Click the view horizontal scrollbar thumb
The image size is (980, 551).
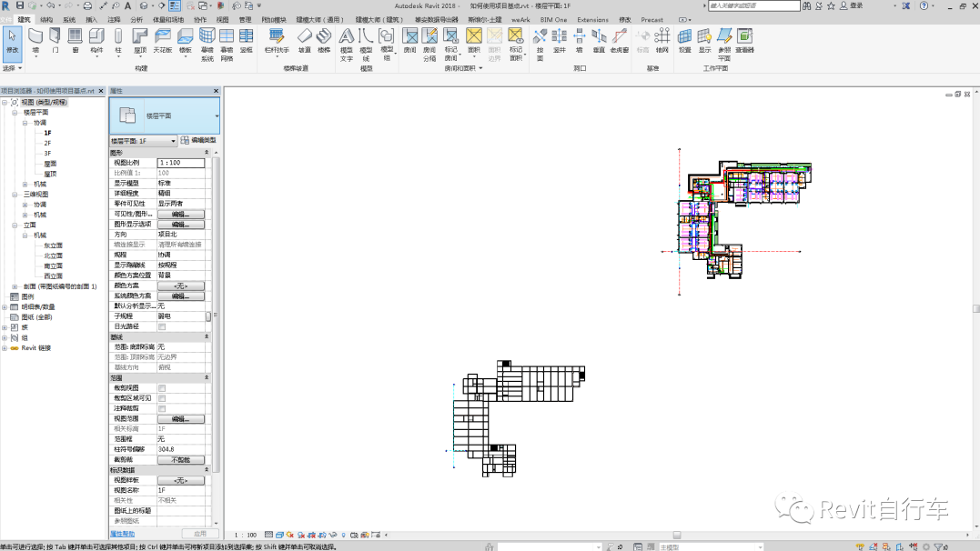[x=677, y=535]
